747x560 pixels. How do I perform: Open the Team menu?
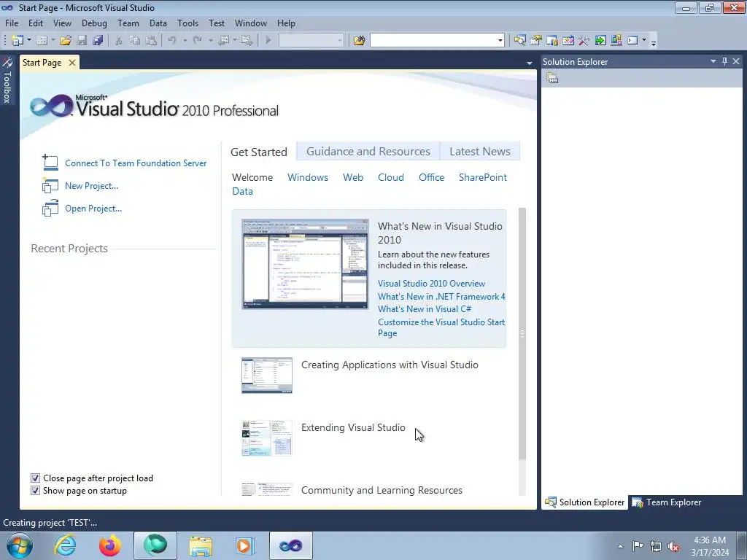pyautogui.click(x=128, y=23)
